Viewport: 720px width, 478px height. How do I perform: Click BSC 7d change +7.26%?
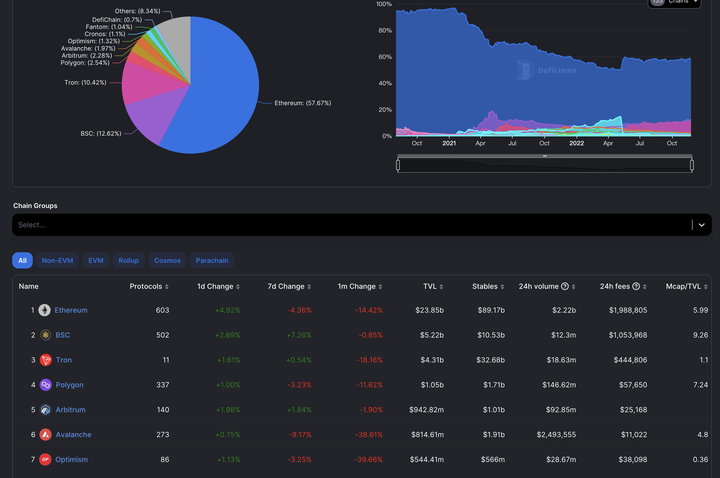[299, 335]
